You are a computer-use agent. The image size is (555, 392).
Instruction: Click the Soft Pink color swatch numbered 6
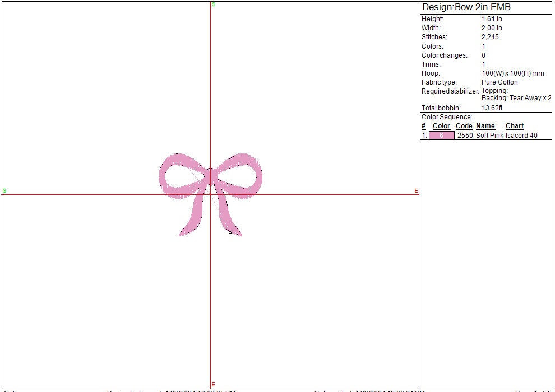click(441, 136)
